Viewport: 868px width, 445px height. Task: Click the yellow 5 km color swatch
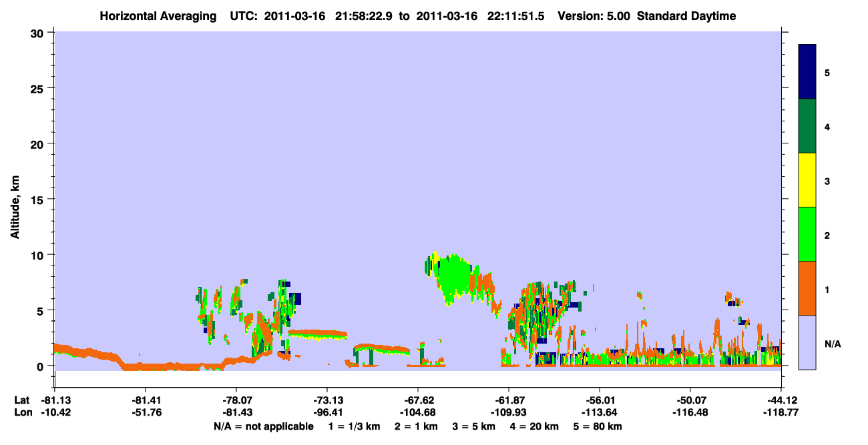(x=807, y=180)
